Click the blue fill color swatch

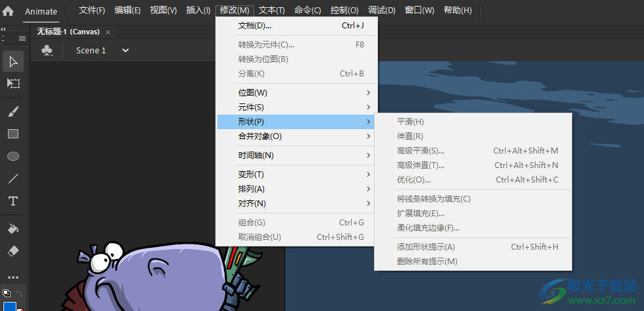[9, 306]
